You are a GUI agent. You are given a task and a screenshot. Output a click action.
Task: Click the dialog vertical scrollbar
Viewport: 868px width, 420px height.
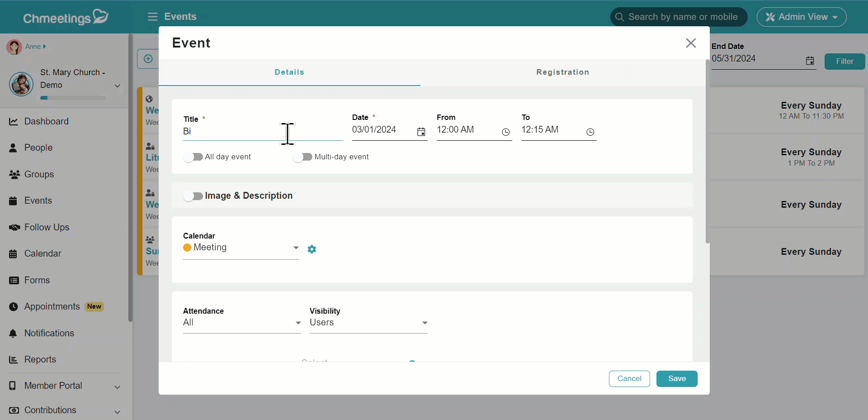708,152
